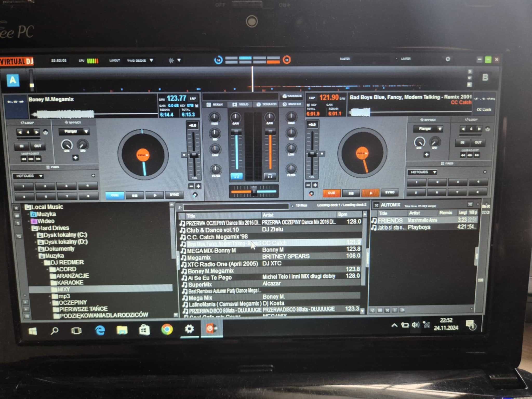Click deck A headphone PFL button

click(x=237, y=176)
